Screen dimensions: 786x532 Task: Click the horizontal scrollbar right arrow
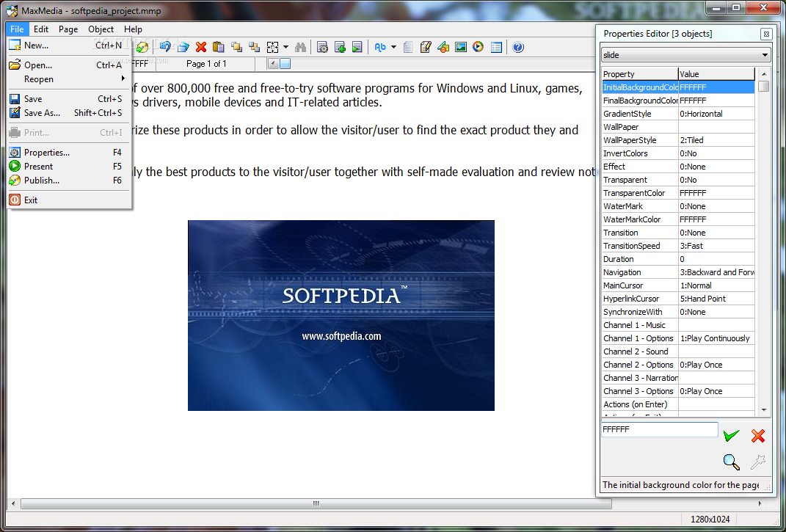click(x=760, y=503)
